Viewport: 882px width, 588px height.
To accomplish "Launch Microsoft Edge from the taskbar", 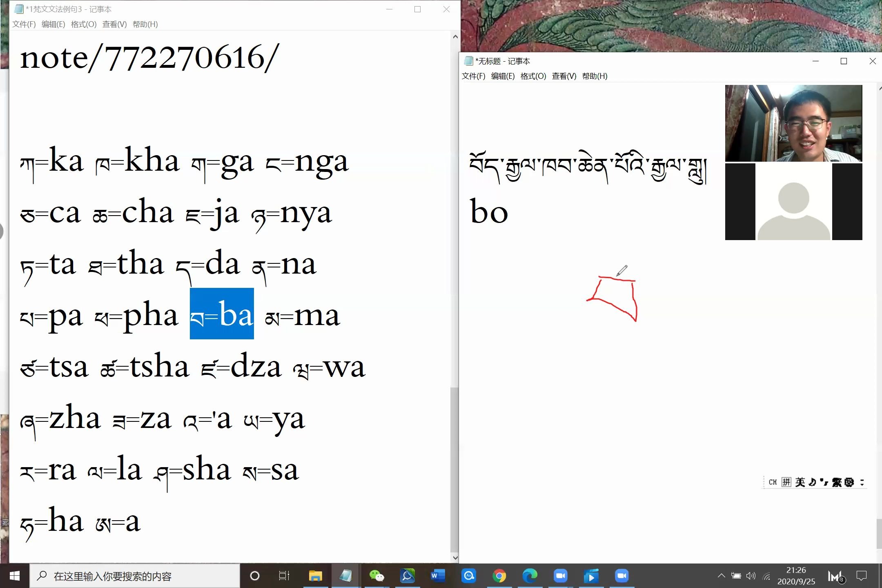I will click(x=530, y=576).
